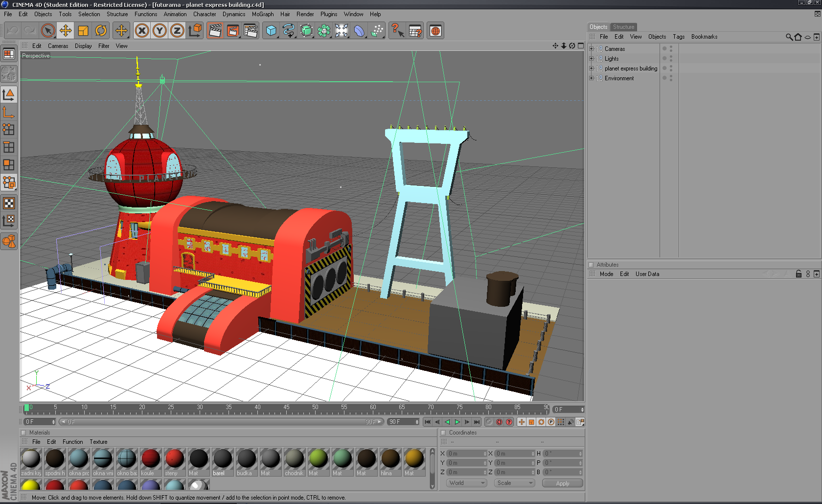This screenshot has width=822, height=504.
Task: Activate the Rotate tool in top toolbar
Action: pyautogui.click(x=101, y=31)
